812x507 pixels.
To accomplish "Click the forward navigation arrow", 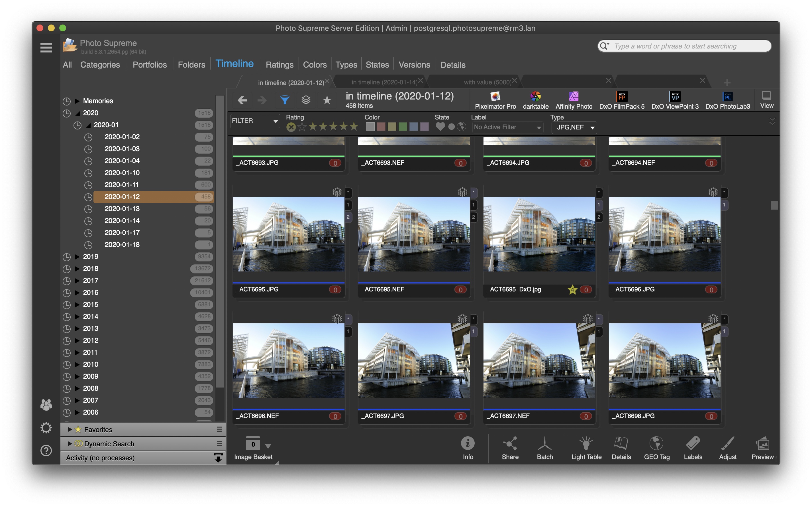I will [x=262, y=100].
